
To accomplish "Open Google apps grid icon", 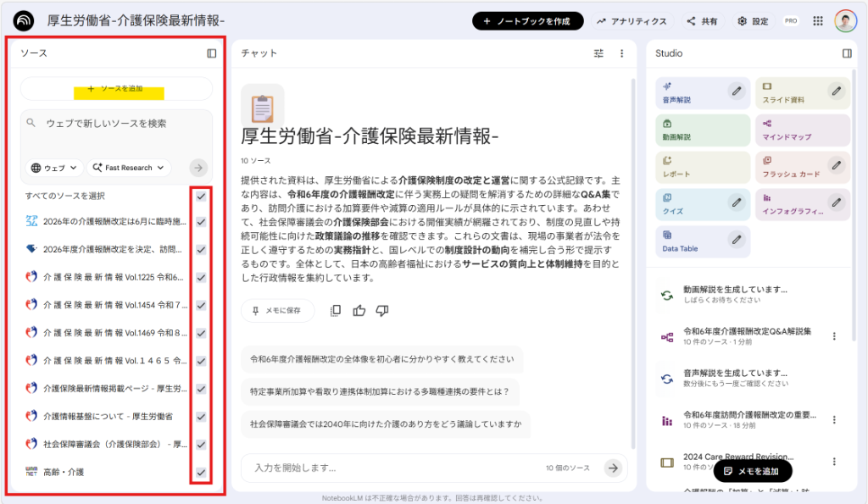I will click(x=818, y=21).
